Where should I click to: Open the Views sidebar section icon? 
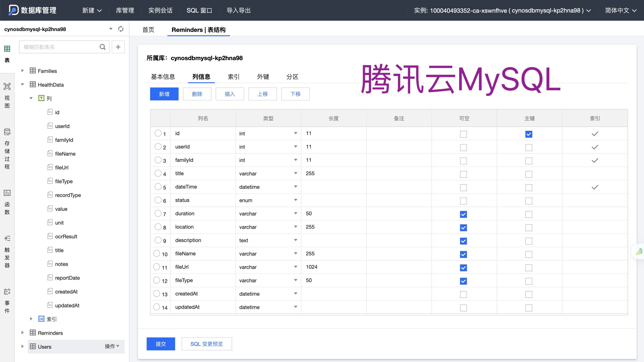[7, 87]
